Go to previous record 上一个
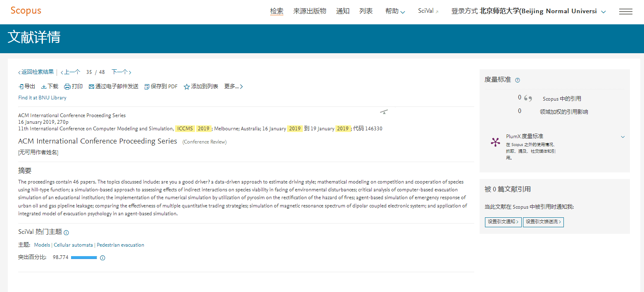This screenshot has height=292, width=644. point(70,72)
